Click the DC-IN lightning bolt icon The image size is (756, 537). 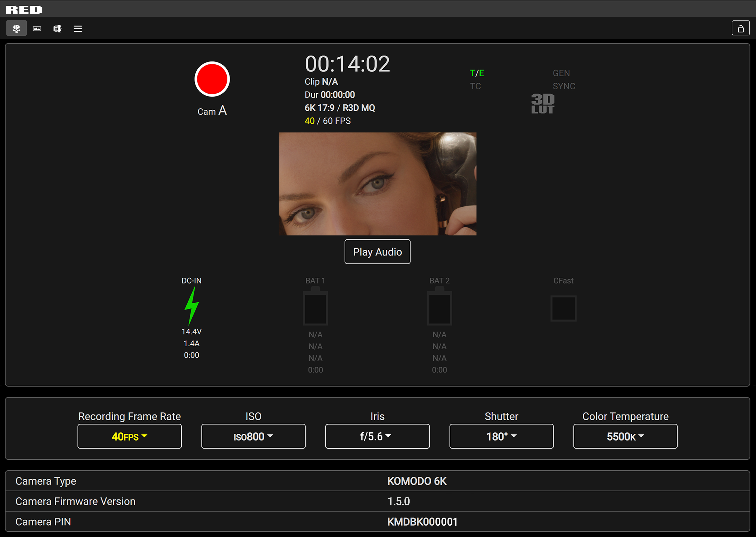(192, 306)
